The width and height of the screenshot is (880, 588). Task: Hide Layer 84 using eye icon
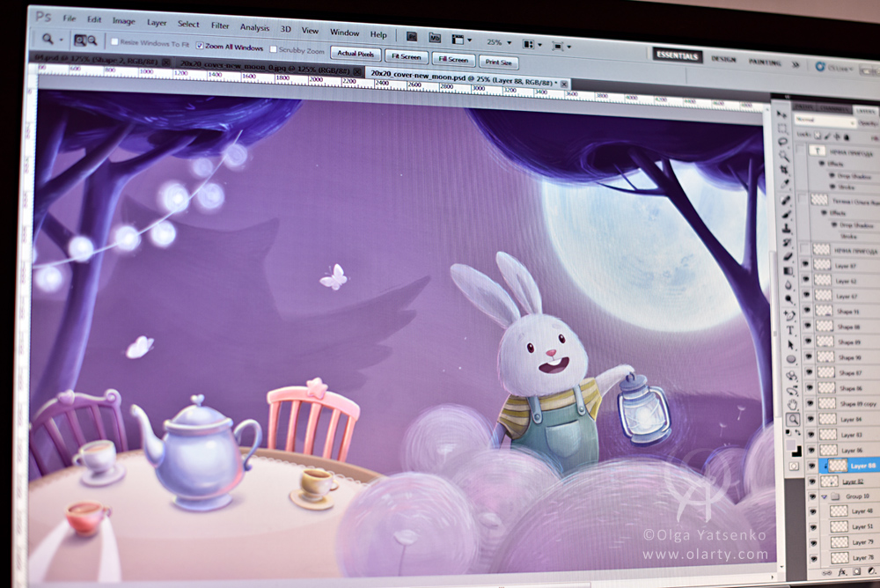coord(810,418)
